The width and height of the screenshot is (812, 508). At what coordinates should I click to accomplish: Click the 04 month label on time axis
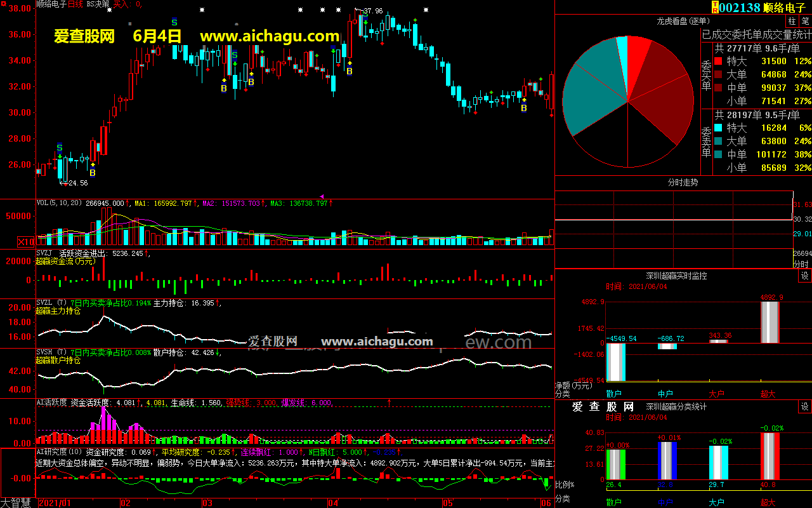point(332,503)
